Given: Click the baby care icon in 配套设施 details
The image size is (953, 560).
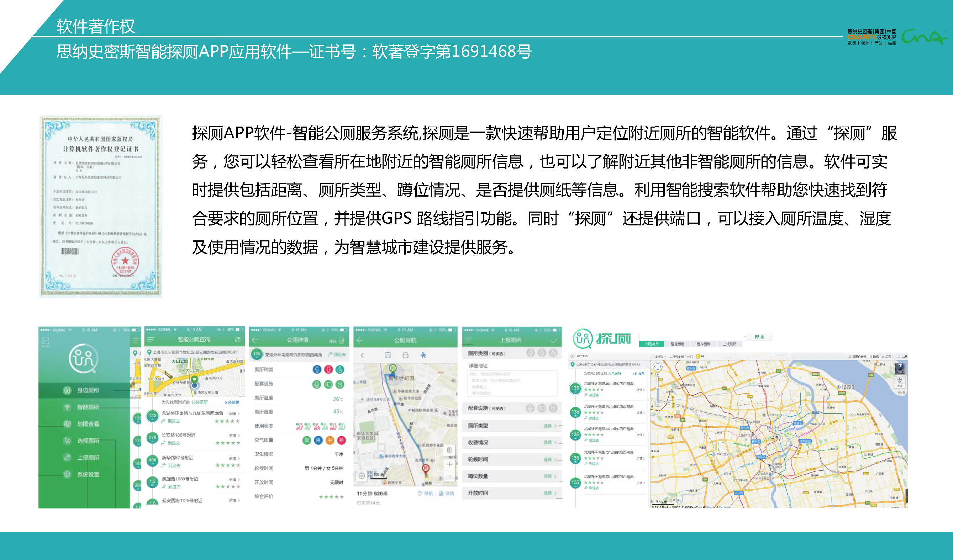Looking at the screenshot, I should point(316,385).
